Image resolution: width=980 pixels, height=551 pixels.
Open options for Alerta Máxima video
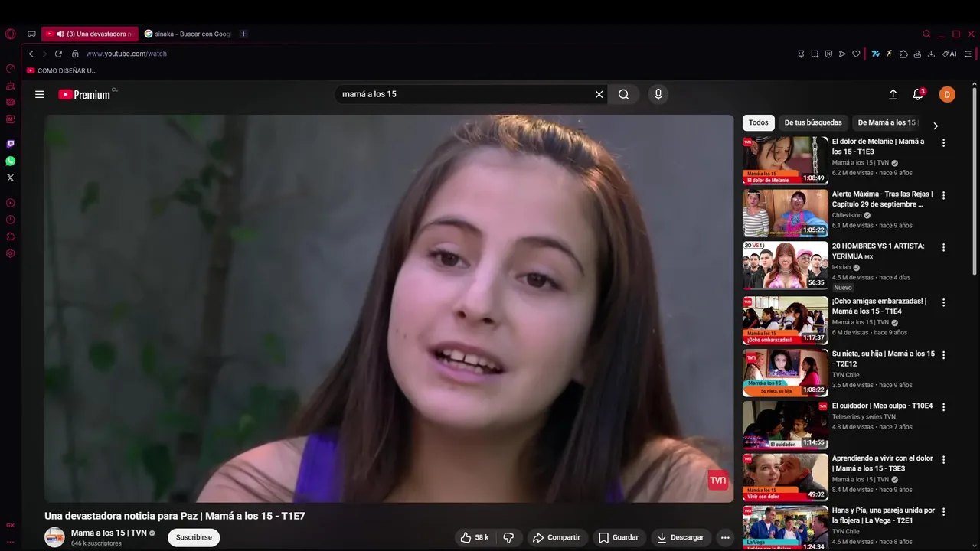coord(943,195)
